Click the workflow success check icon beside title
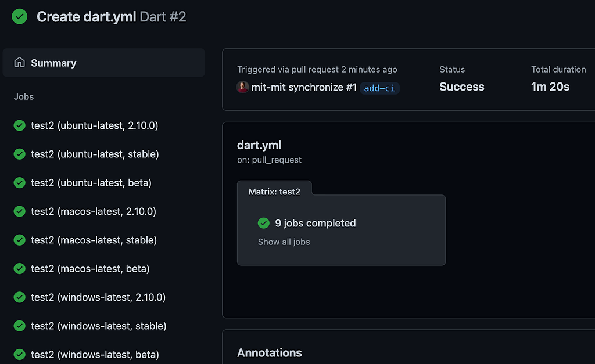Screen dimensions: 595x364 [20, 16]
